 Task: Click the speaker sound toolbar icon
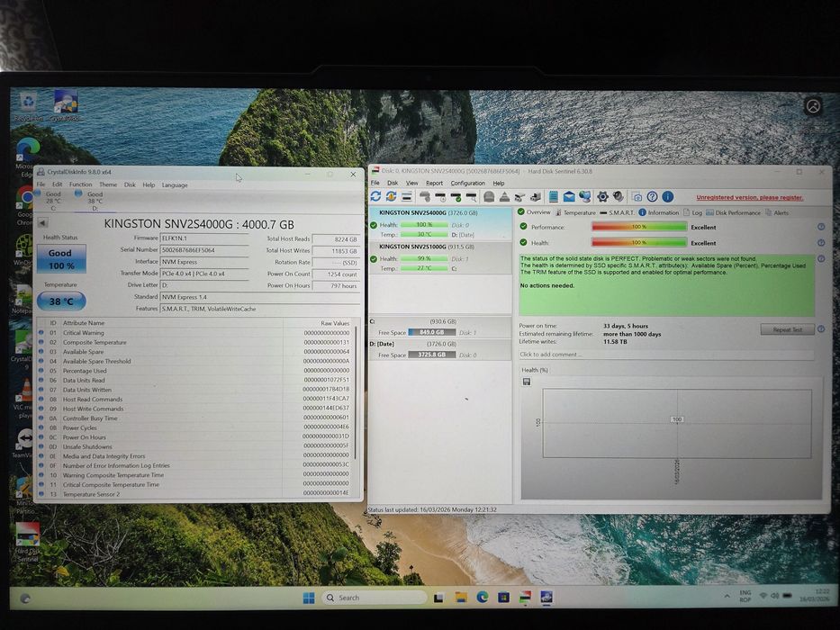[619, 196]
